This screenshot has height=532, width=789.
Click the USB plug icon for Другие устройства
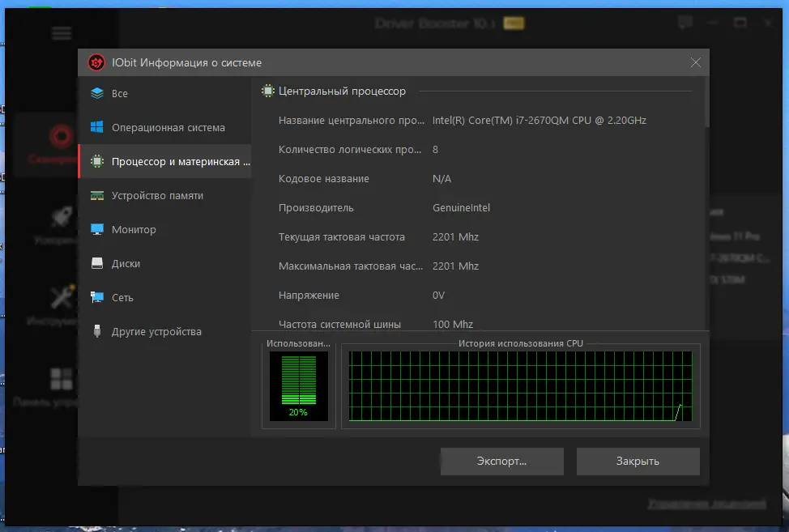click(x=97, y=331)
